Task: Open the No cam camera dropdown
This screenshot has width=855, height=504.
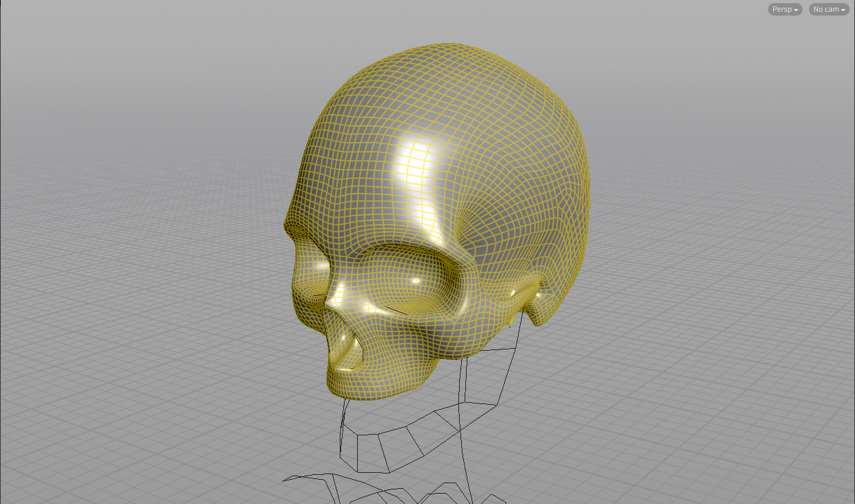Action: (829, 9)
